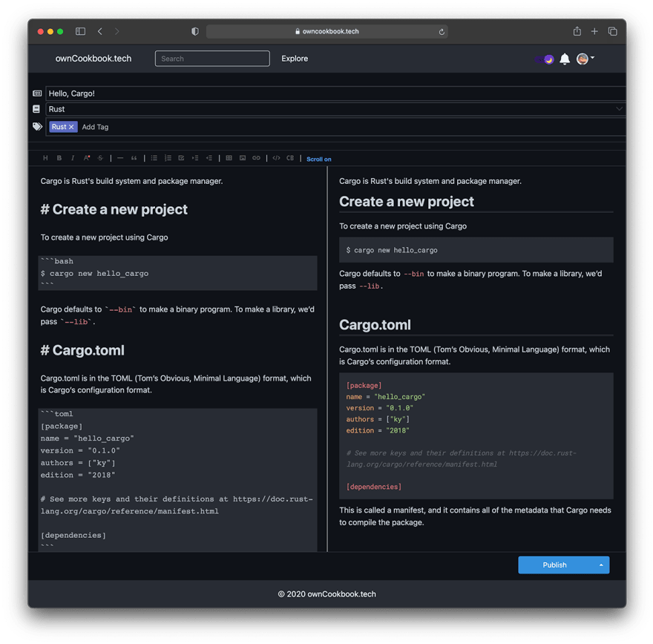Click the Add Tag input
The image size is (653, 644).
click(96, 127)
